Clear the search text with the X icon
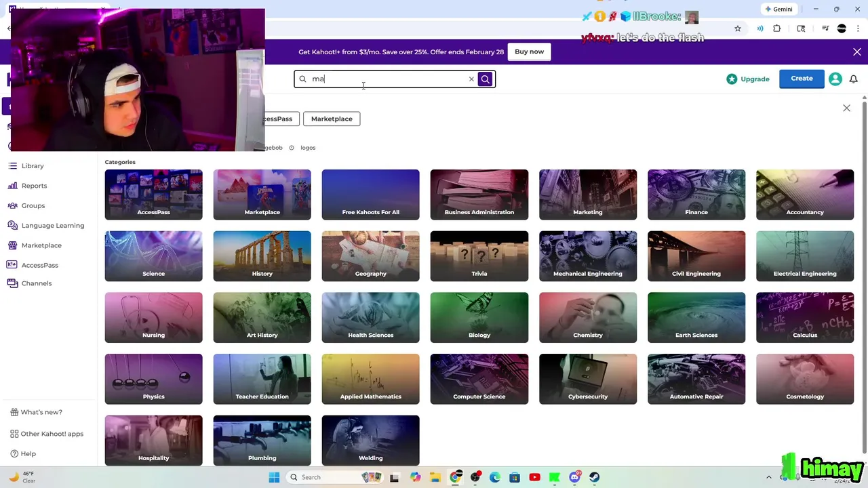Screen dimensions: 868x488 tap(471, 79)
